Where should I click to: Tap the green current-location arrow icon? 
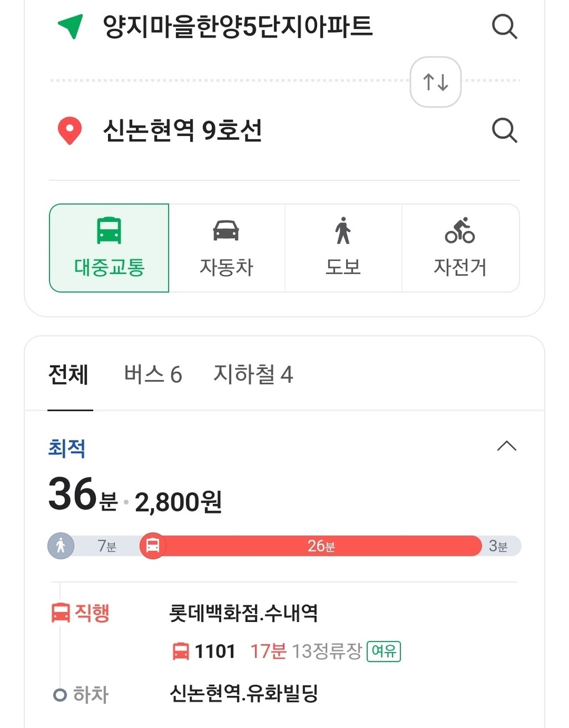70,26
